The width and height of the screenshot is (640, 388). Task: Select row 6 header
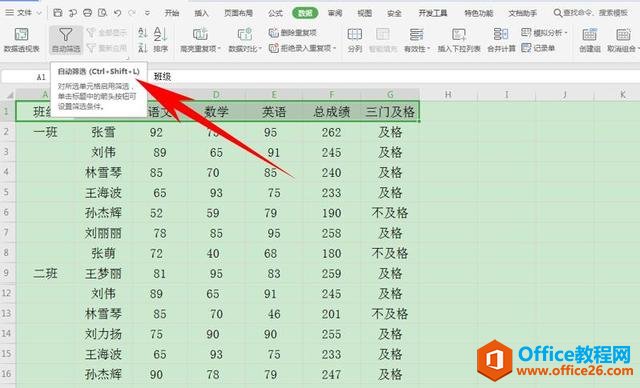pyautogui.click(x=7, y=213)
